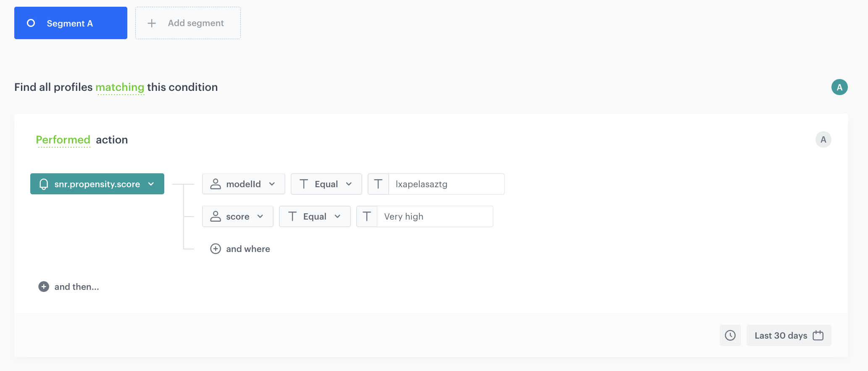Click the teal A badge beside condition heading

pos(839,87)
